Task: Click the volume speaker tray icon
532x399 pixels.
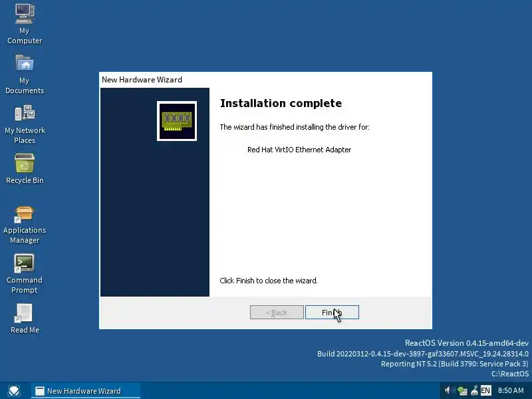Action: click(x=449, y=390)
